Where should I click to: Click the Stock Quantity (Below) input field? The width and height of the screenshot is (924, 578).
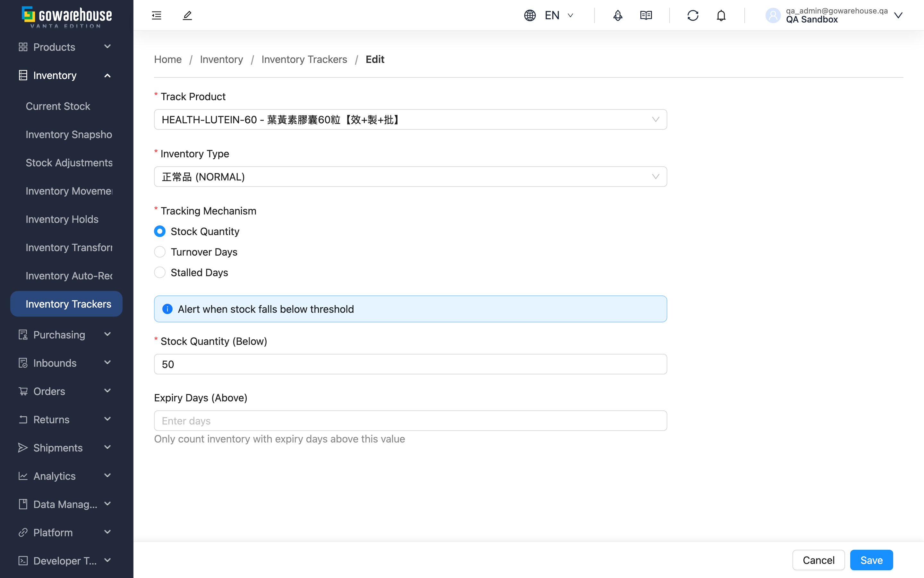(410, 364)
